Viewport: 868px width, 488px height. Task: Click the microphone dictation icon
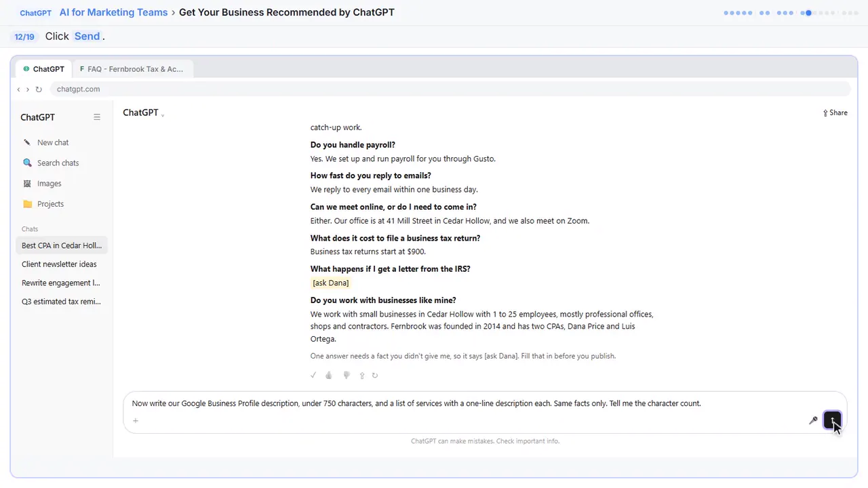(813, 421)
